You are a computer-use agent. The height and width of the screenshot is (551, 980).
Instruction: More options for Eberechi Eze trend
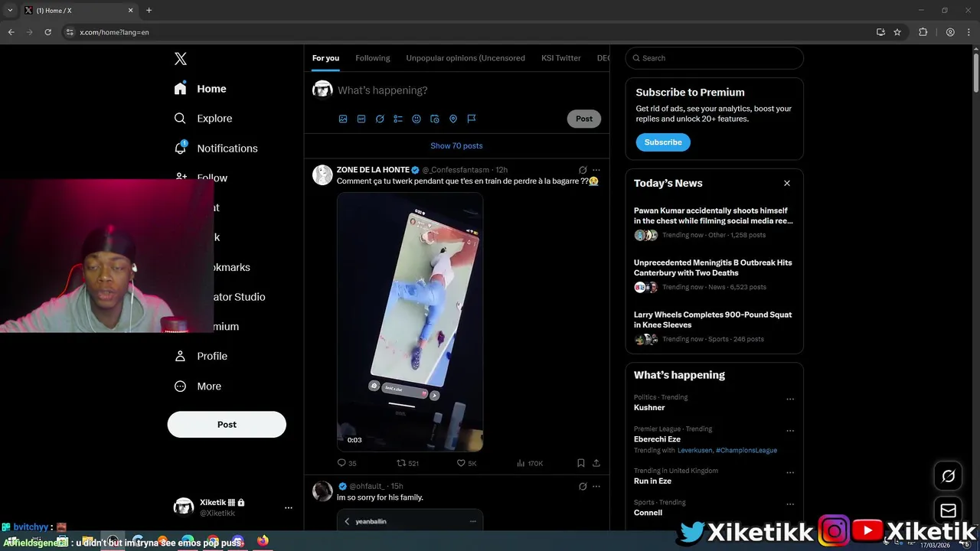point(790,430)
